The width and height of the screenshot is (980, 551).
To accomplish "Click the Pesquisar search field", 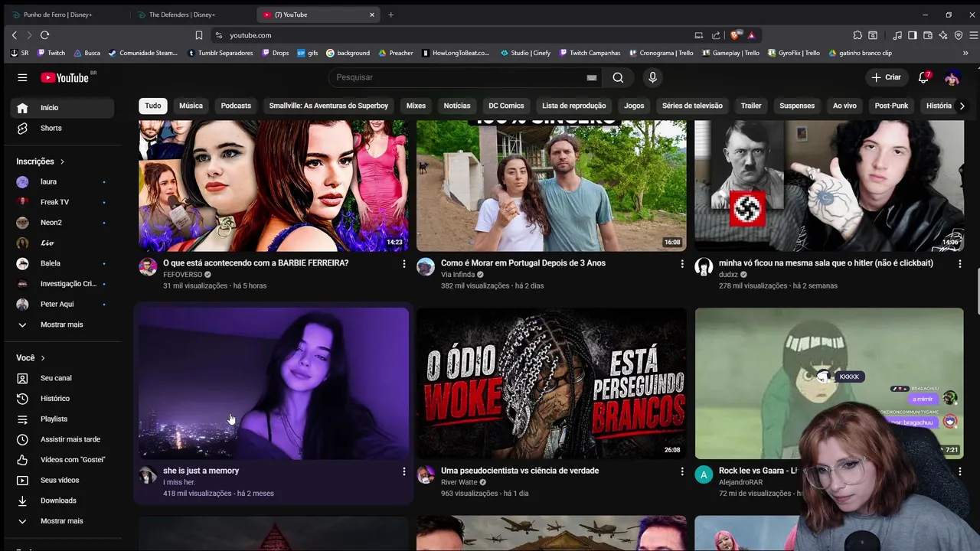I will click(x=459, y=77).
